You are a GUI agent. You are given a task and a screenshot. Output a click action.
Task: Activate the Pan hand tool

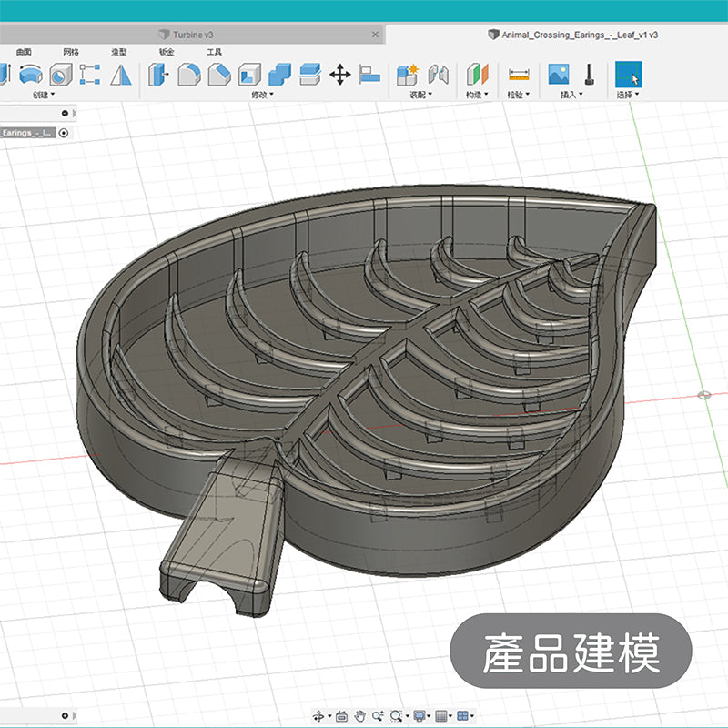pos(360,716)
